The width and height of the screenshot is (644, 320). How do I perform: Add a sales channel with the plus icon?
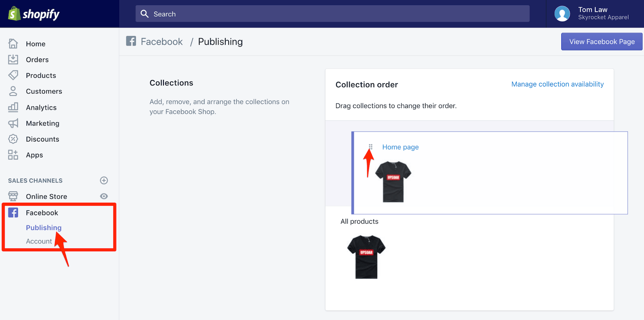[104, 180]
